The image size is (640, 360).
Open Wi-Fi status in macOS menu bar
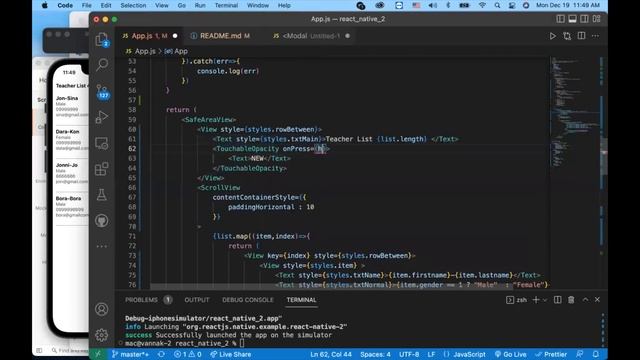[482, 5]
